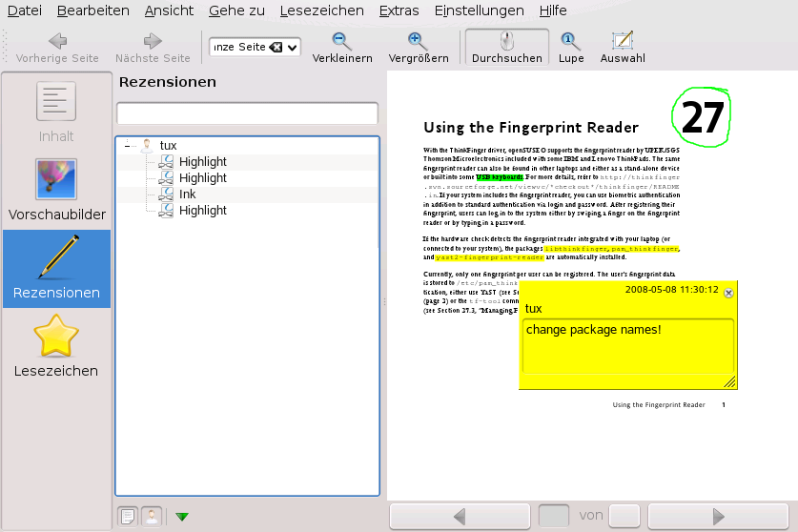This screenshot has height=532, width=798.
Task: Click the toolbar drag handle
Action: [5, 47]
